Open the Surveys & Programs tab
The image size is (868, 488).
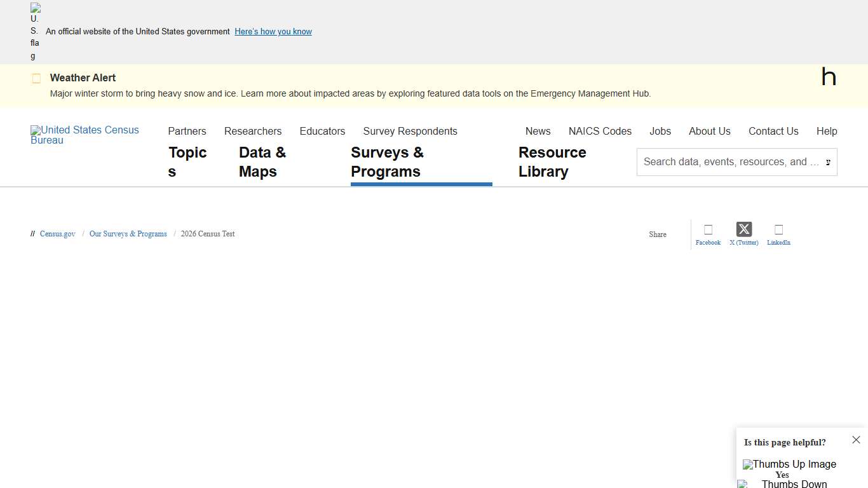[x=387, y=161]
